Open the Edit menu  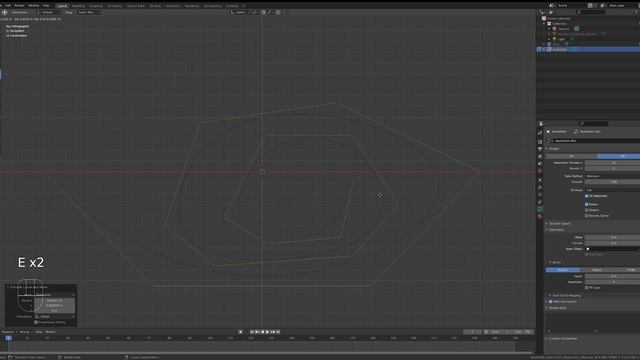8,6
